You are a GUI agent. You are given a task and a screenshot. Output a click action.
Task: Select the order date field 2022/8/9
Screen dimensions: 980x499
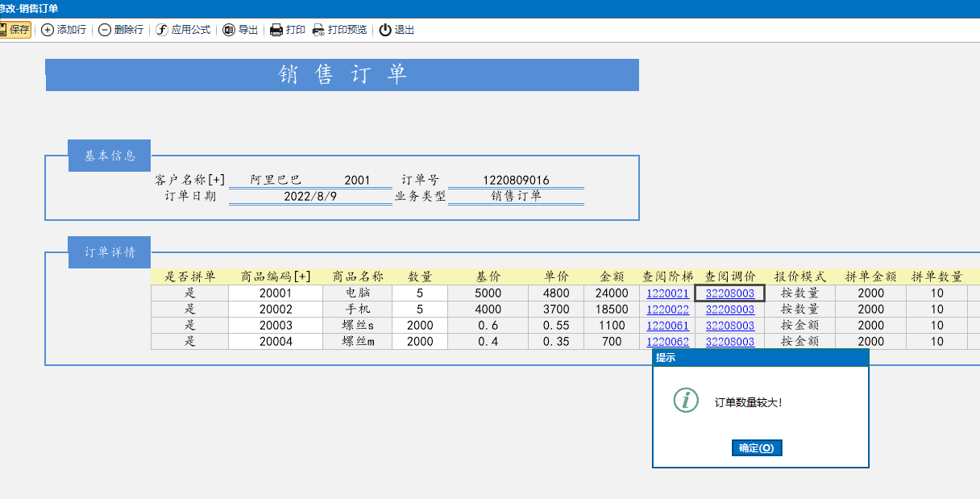coord(310,196)
